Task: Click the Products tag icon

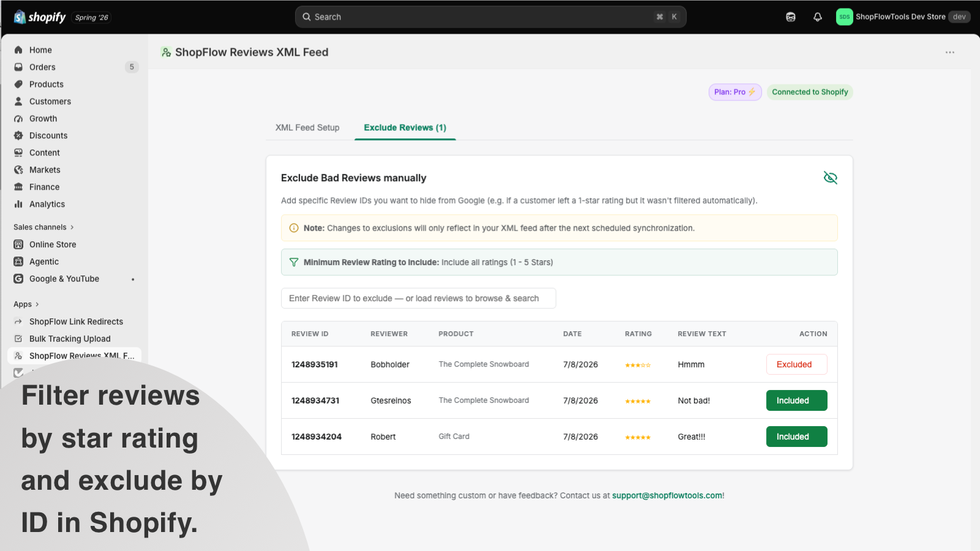Action: pos(18,84)
